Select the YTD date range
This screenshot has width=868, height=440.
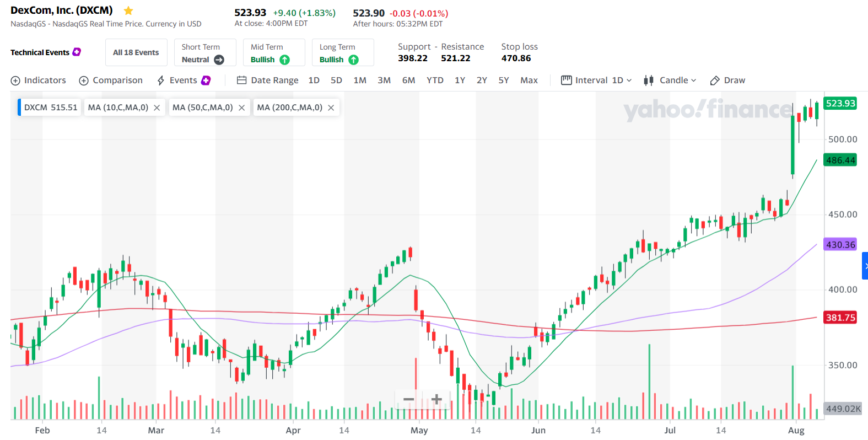[435, 81]
